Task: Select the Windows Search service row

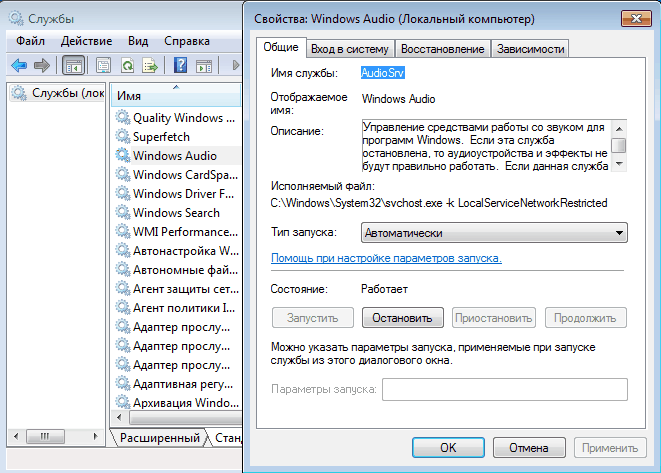Action: point(177,212)
